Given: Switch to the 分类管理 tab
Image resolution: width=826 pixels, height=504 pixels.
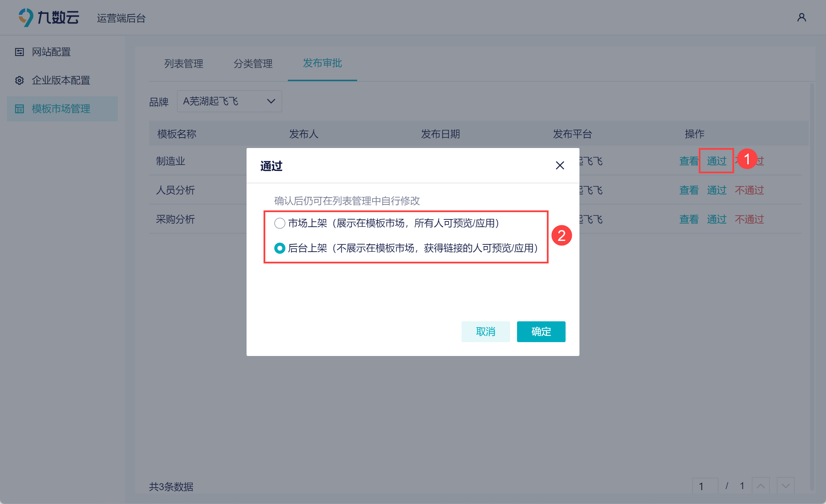Looking at the screenshot, I should pyautogui.click(x=253, y=63).
